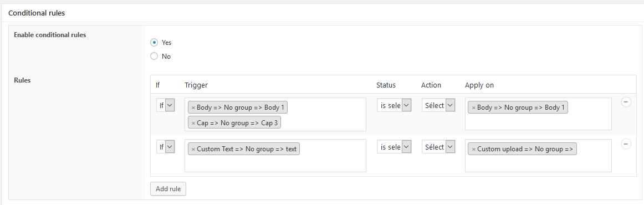The width and height of the screenshot is (644, 205).
Task: Open second rule's 'is sele' status dropdown
Action: click(x=394, y=147)
